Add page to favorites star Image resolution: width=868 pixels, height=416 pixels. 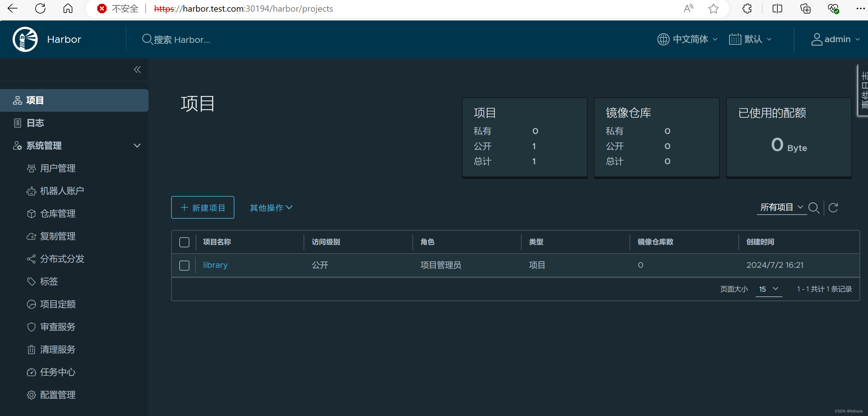713,8
